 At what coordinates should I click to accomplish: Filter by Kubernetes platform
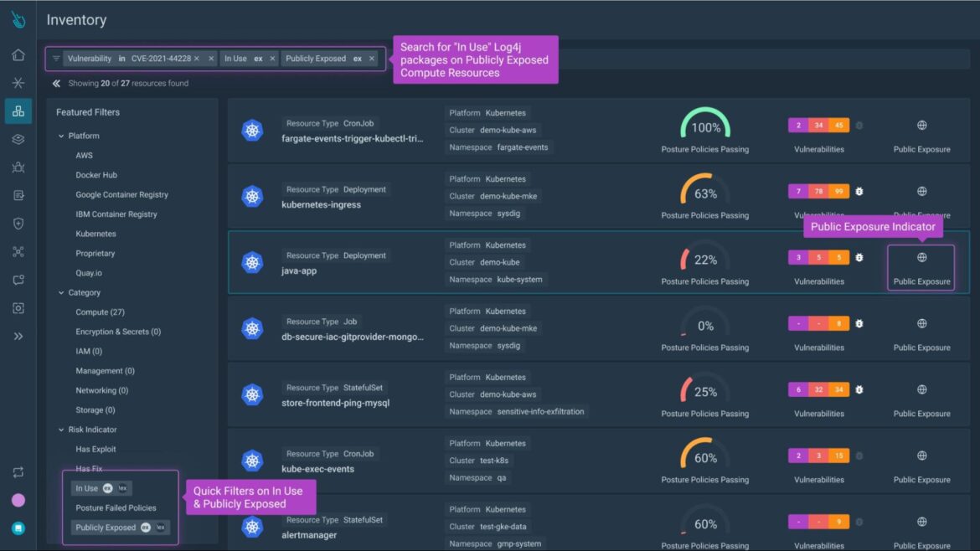95,234
